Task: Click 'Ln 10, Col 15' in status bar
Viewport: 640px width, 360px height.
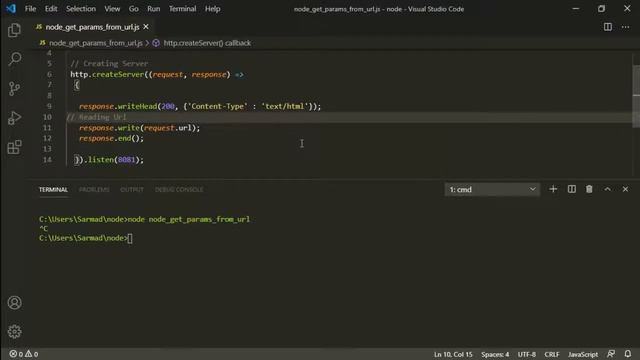Action: coord(453,354)
